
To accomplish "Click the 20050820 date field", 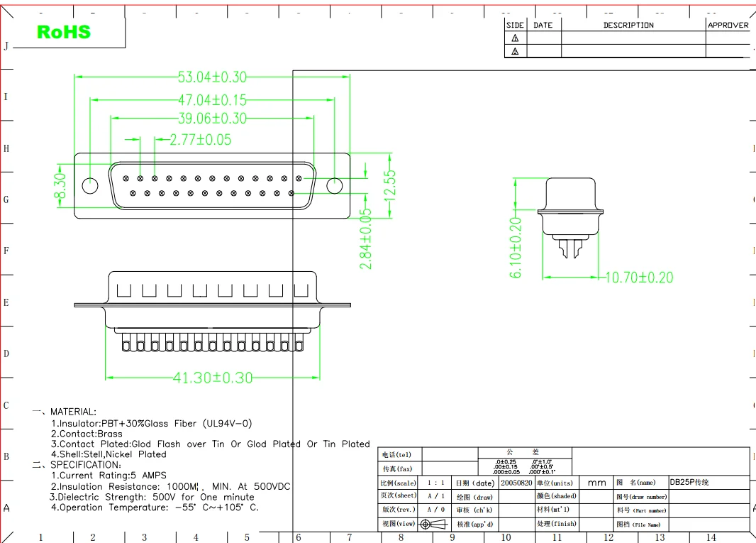I will coord(516,483).
